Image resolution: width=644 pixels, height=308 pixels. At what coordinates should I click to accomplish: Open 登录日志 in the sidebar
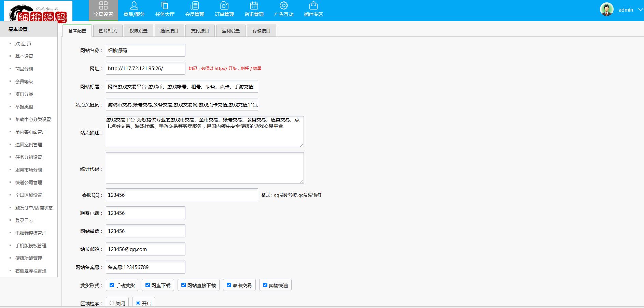(24, 220)
